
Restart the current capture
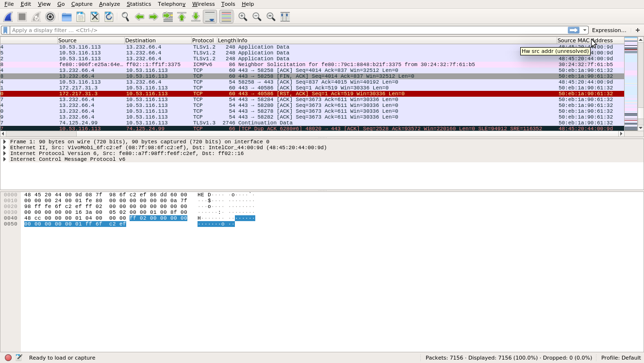36,17
